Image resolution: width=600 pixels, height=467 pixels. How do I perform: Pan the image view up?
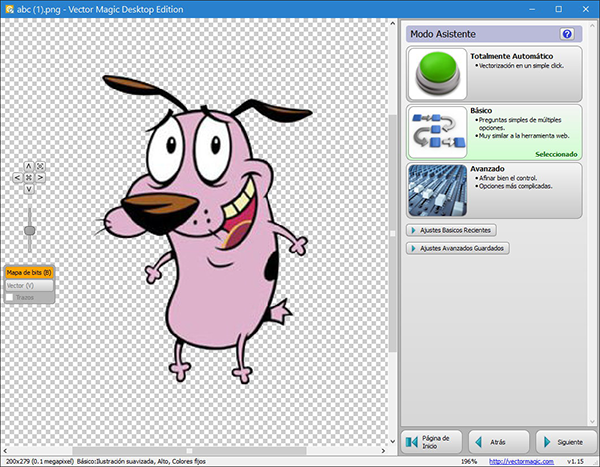pos(29,166)
